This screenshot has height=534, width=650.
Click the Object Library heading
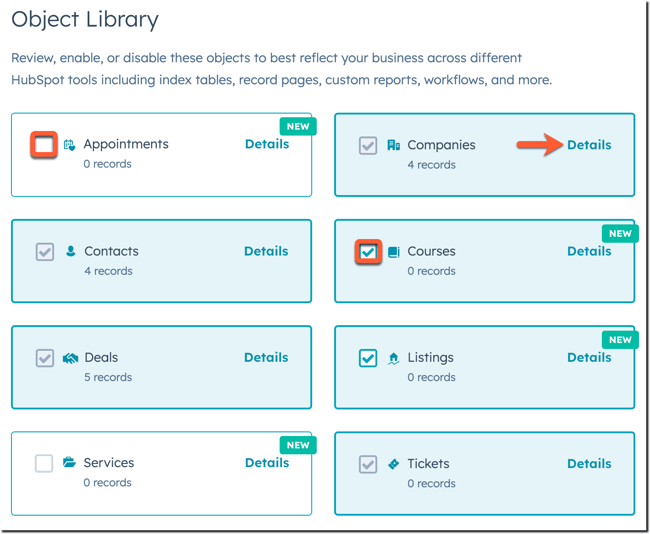(x=85, y=19)
